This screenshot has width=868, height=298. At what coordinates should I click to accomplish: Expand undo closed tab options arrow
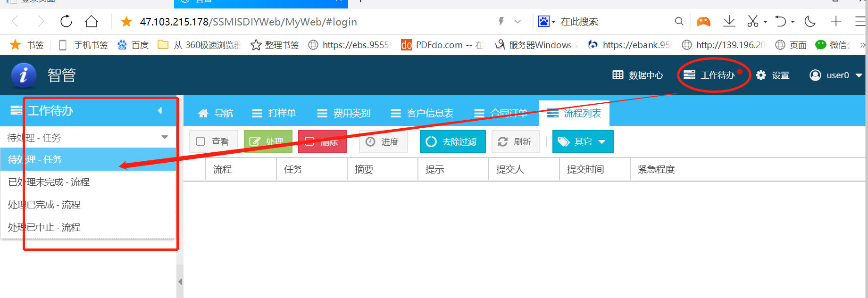(x=793, y=22)
